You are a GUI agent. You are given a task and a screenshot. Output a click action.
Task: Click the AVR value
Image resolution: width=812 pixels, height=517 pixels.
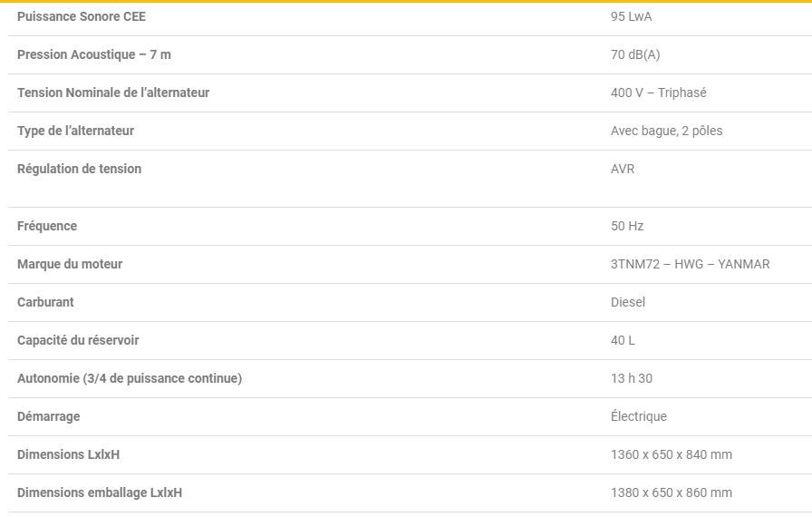pyautogui.click(x=623, y=169)
